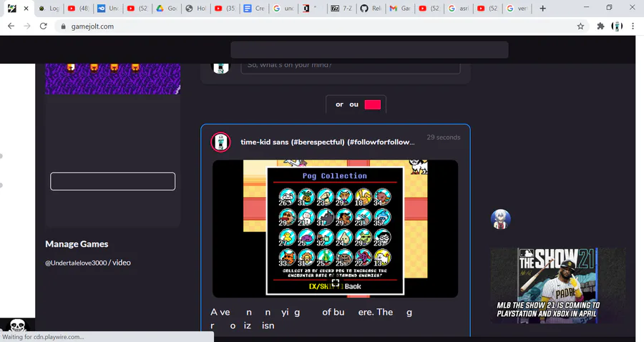Image resolution: width=644 pixels, height=342 pixels.
Task: View site info via the lock icon
Action: [x=63, y=26]
